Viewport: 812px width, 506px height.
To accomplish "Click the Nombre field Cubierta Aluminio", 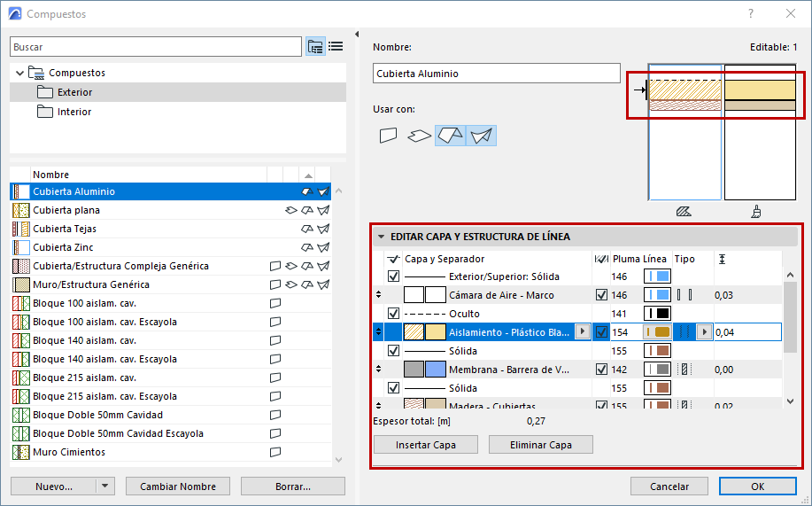I will 496,73.
